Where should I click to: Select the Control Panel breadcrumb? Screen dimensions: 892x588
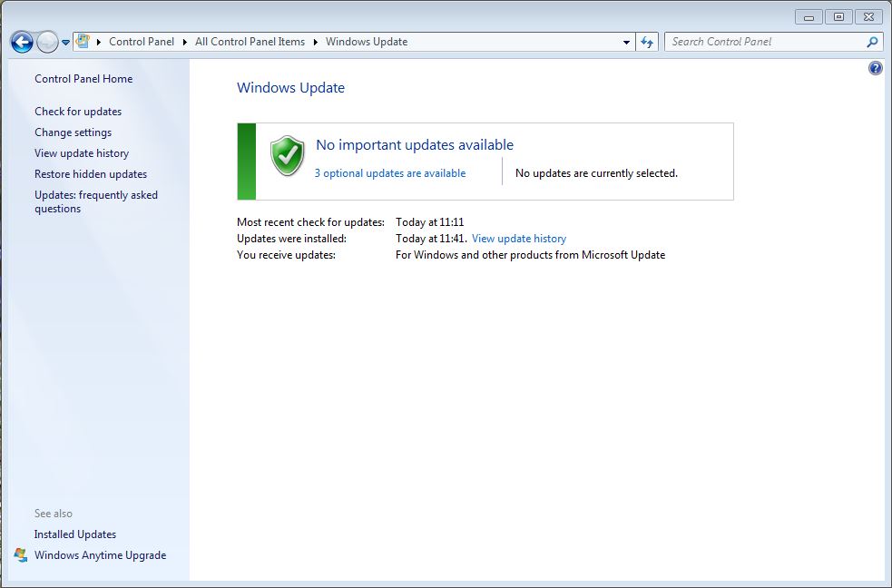pos(141,42)
